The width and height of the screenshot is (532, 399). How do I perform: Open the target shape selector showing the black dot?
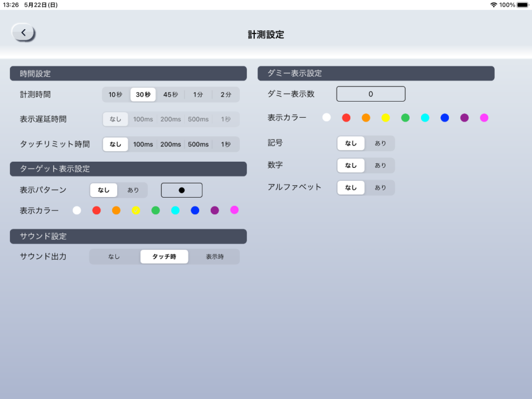(182, 190)
